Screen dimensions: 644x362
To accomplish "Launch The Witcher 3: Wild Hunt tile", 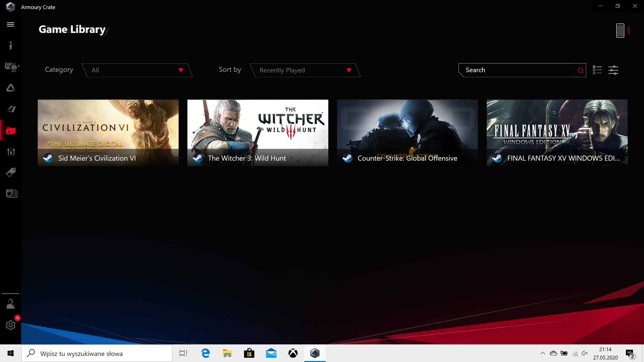I will click(x=258, y=133).
